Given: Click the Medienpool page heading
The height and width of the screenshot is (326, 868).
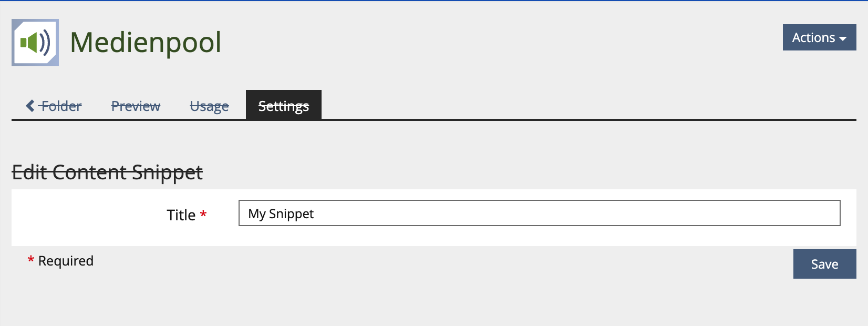Looking at the screenshot, I should [146, 42].
